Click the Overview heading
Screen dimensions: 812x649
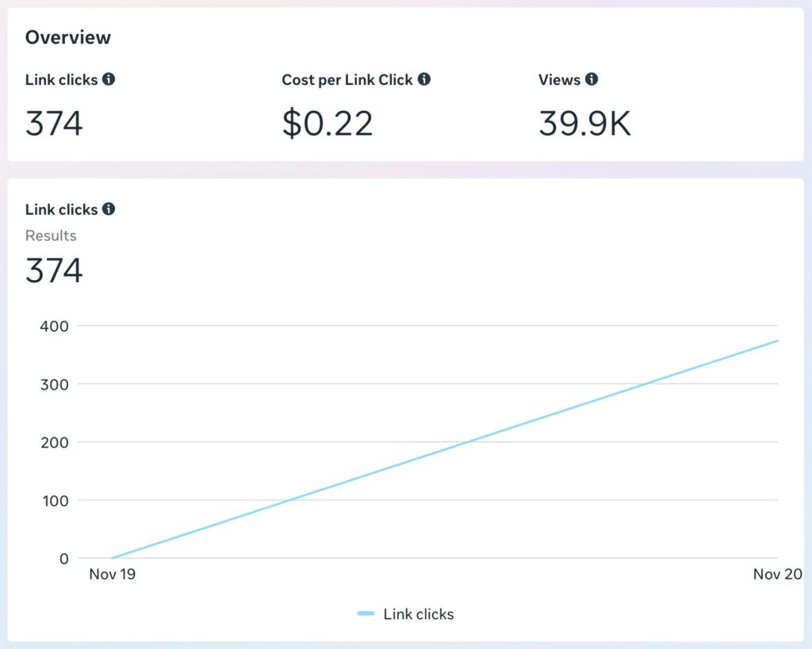coord(68,37)
